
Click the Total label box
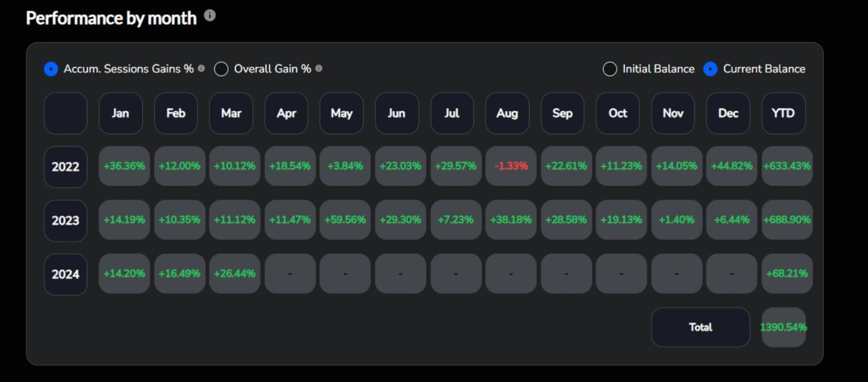point(701,327)
